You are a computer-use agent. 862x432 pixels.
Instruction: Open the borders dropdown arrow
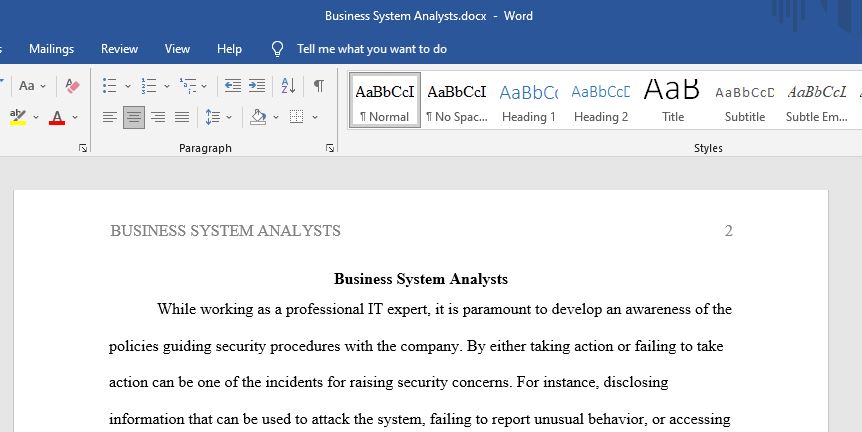click(315, 117)
